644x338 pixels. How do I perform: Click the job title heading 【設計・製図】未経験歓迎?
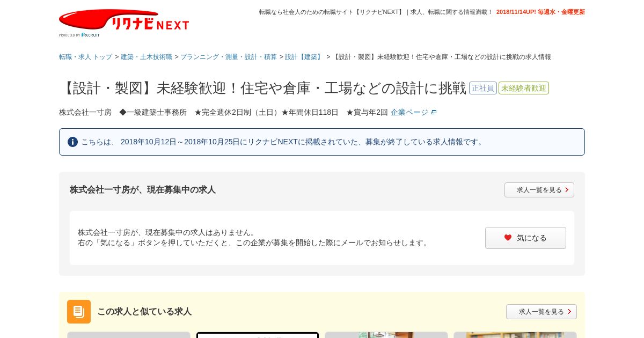coord(263,88)
